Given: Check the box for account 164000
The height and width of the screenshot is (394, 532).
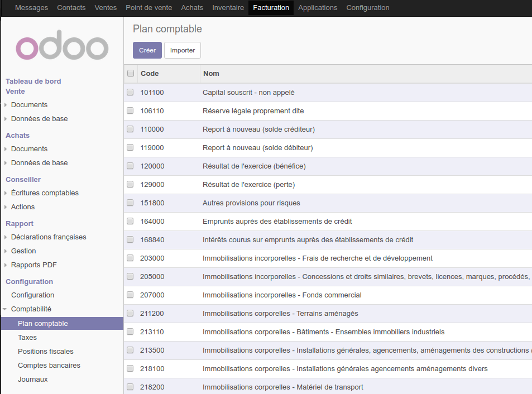Looking at the screenshot, I should pos(130,221).
